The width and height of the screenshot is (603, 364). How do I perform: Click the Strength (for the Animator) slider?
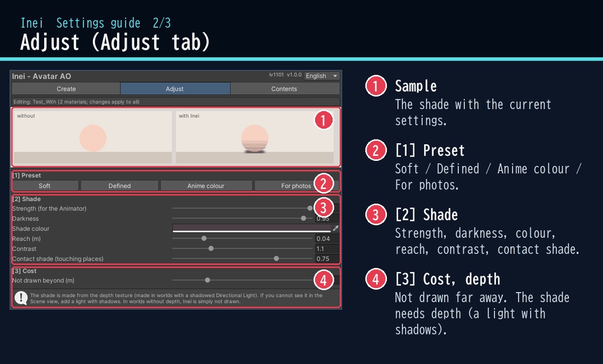click(242, 208)
